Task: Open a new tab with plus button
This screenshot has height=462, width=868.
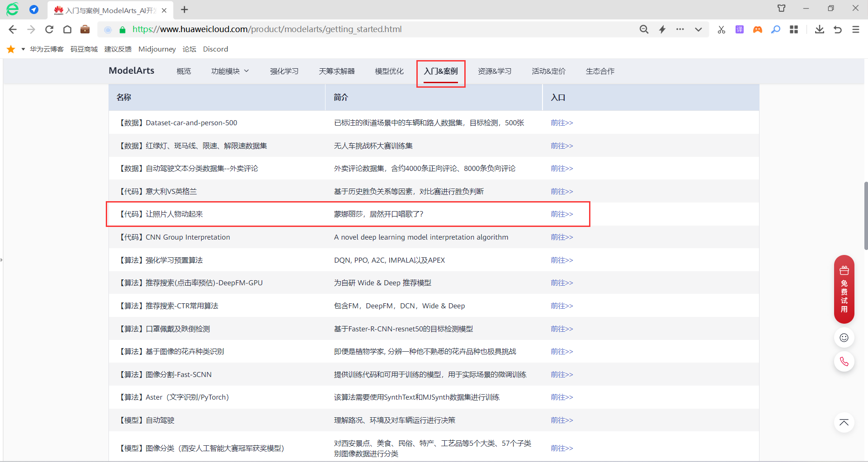Action: click(x=184, y=9)
